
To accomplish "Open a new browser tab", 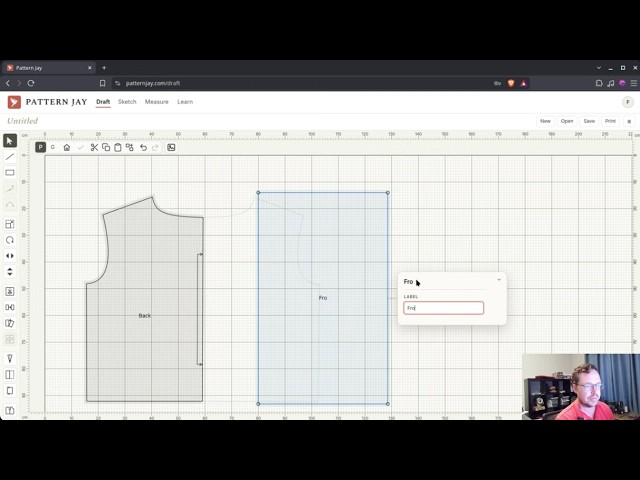I will pyautogui.click(x=104, y=68).
